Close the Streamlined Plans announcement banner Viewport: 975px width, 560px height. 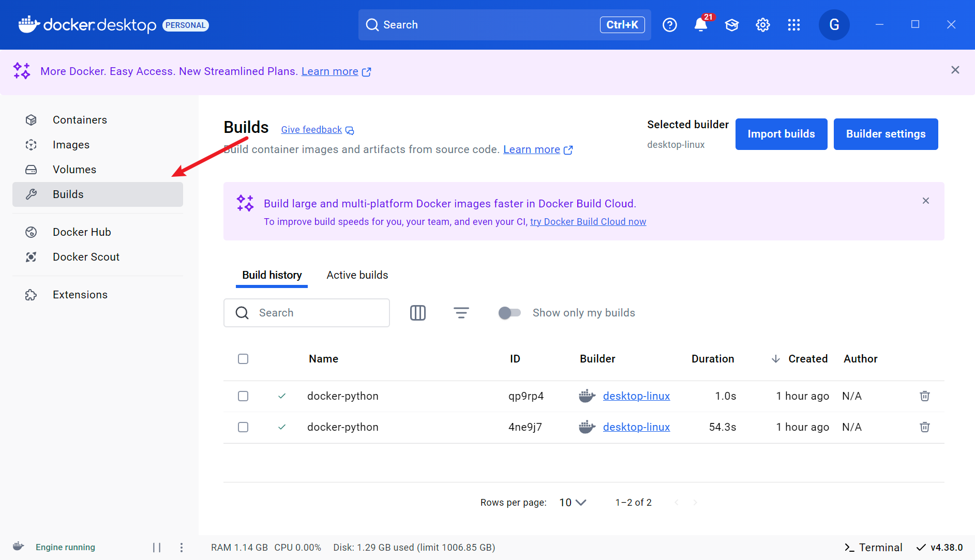pyautogui.click(x=955, y=70)
